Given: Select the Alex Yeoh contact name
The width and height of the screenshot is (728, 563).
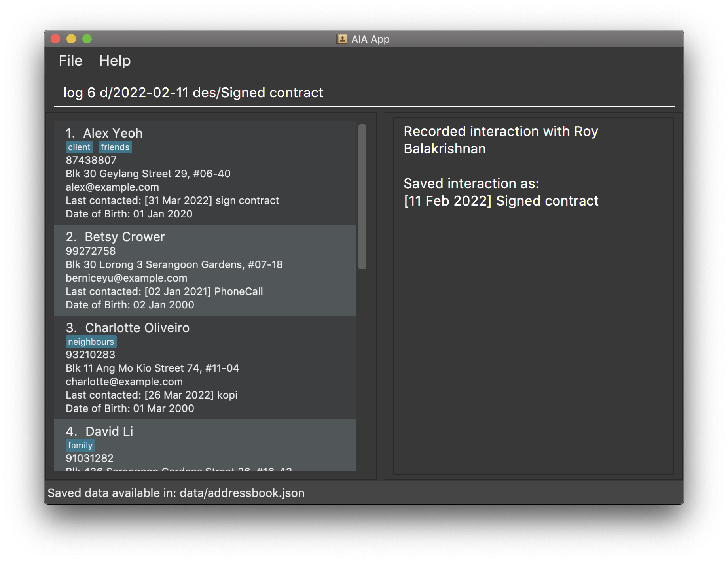Looking at the screenshot, I should (x=113, y=133).
